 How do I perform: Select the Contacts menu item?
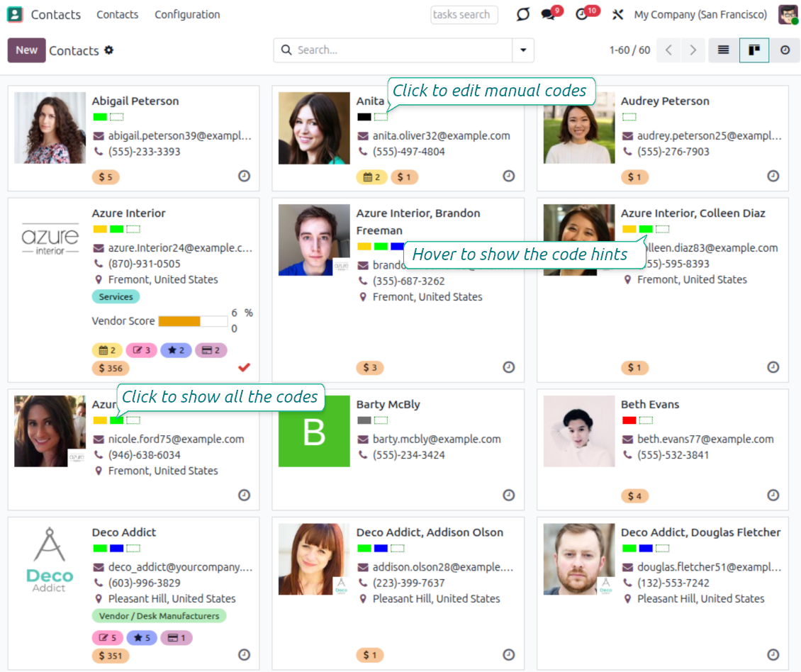click(117, 14)
